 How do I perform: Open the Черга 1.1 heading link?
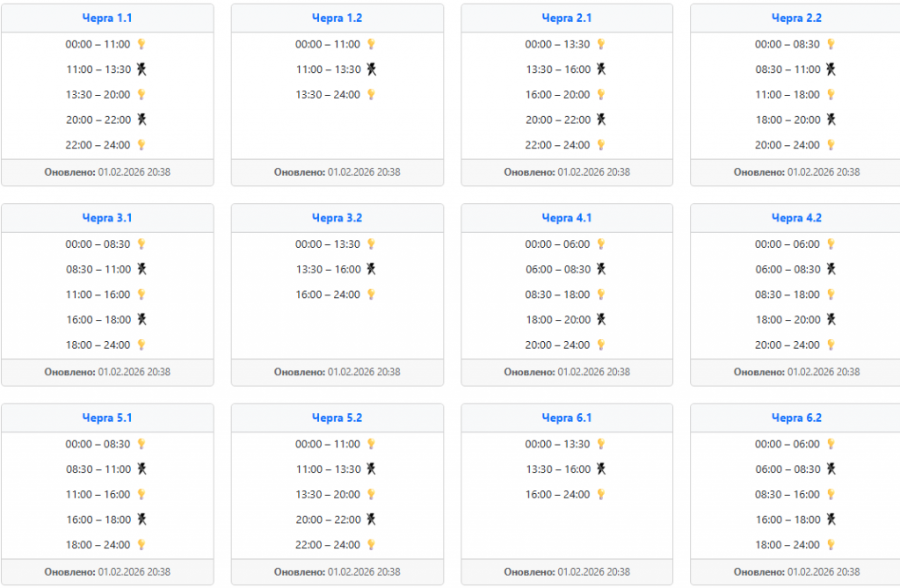[107, 18]
